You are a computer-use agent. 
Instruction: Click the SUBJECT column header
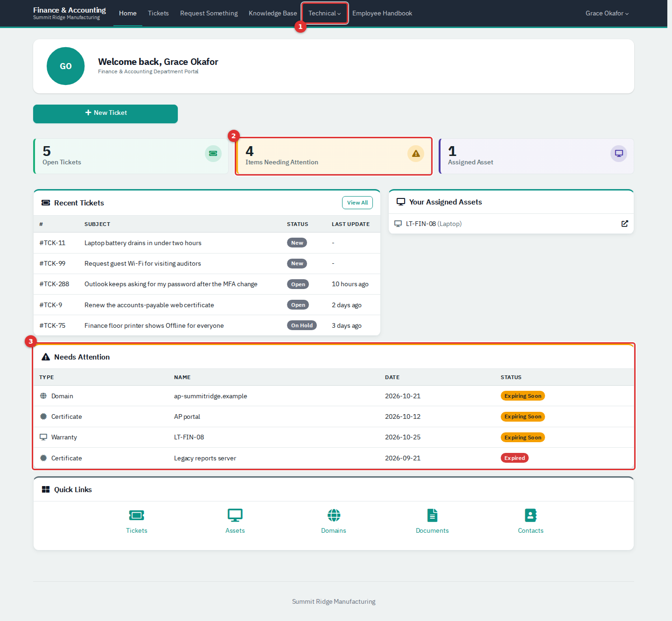pyautogui.click(x=98, y=224)
